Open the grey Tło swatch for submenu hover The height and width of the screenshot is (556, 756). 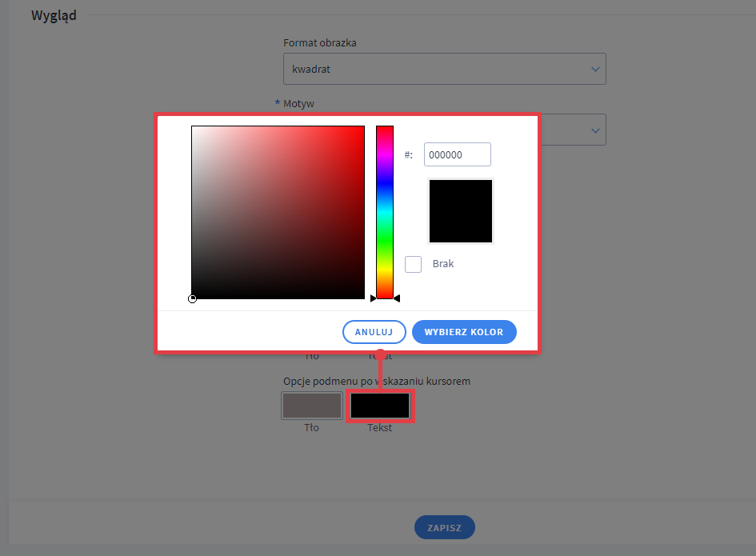(x=311, y=406)
